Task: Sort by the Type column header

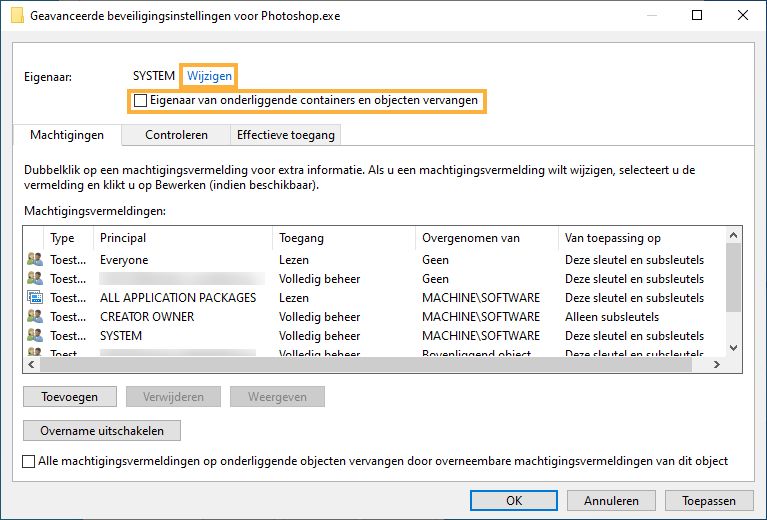Action: (69, 238)
